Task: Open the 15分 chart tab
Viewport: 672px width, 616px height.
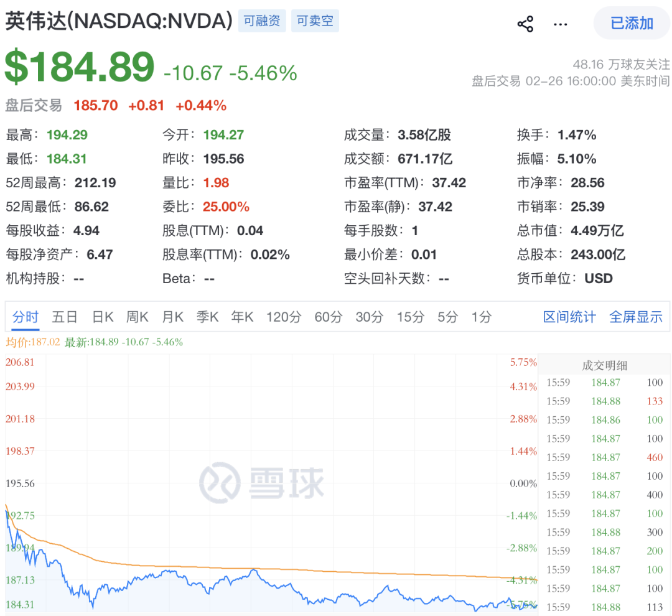Action: click(410, 317)
